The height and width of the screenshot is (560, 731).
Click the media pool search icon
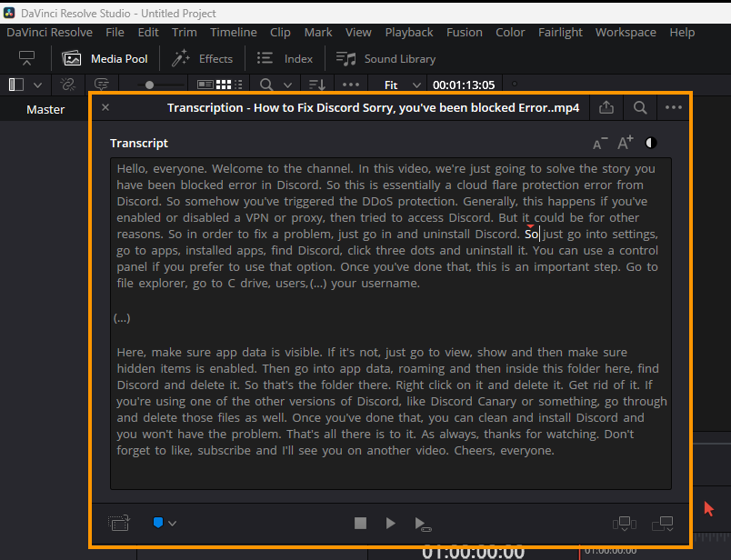266,85
